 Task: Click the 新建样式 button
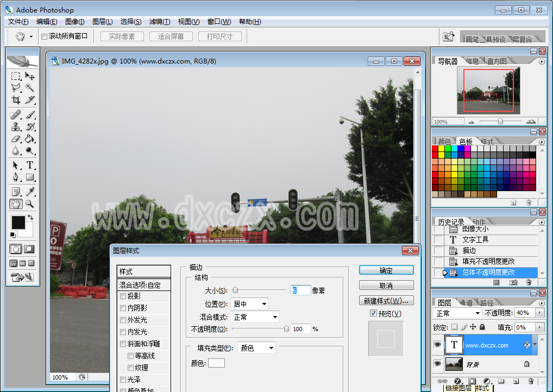[386, 301]
